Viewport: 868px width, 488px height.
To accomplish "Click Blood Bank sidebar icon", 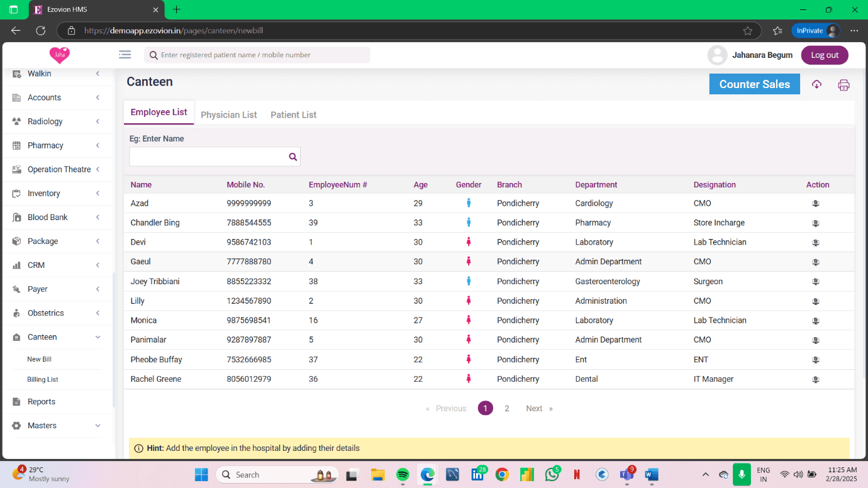I will pyautogui.click(x=17, y=218).
